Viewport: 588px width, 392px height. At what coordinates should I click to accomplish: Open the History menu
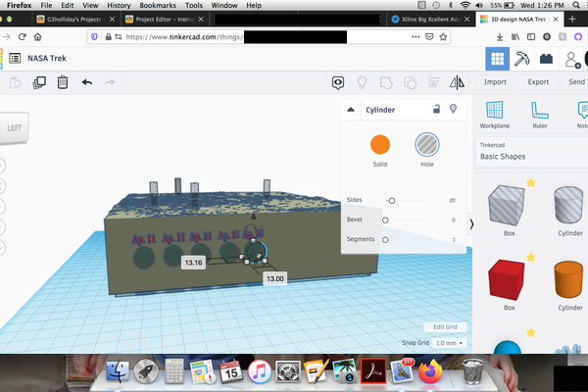[119, 5]
